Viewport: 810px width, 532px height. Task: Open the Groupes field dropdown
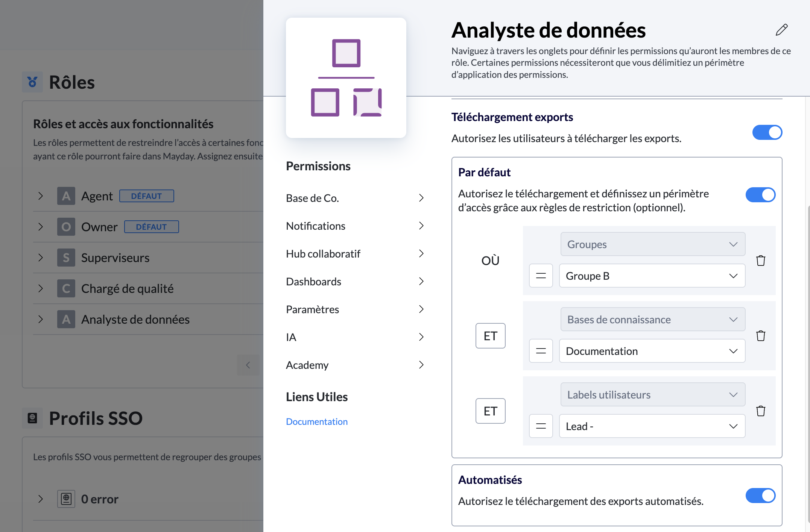pyautogui.click(x=652, y=244)
